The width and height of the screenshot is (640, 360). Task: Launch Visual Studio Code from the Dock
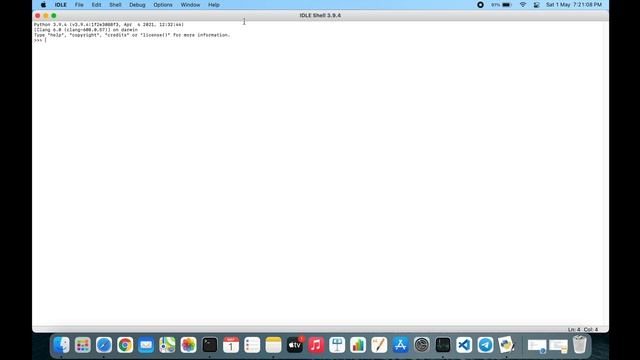click(x=464, y=345)
